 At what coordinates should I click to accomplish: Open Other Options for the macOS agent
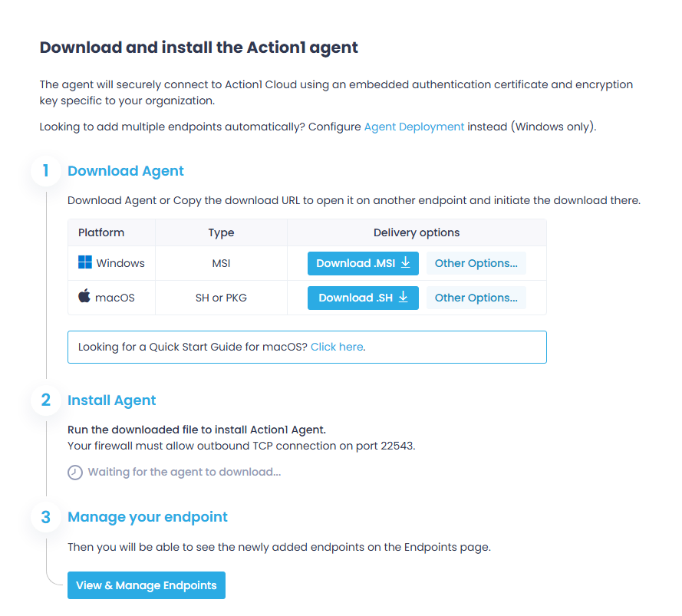point(476,297)
